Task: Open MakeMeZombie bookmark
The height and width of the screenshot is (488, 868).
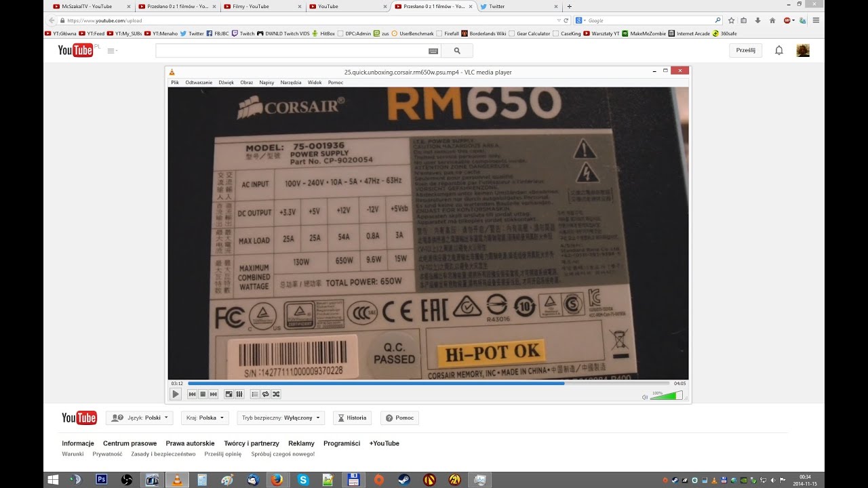Action: (x=644, y=33)
